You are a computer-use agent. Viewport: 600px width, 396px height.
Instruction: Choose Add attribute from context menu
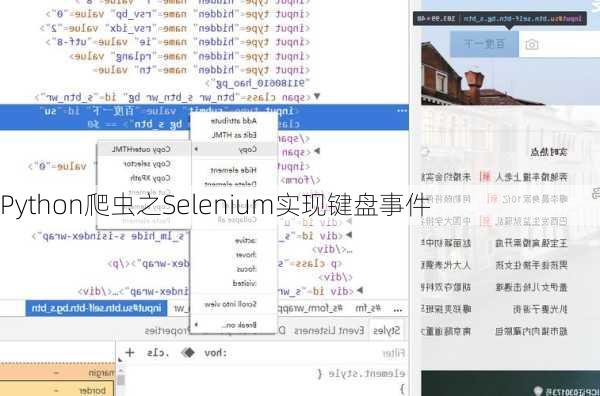click(x=233, y=121)
